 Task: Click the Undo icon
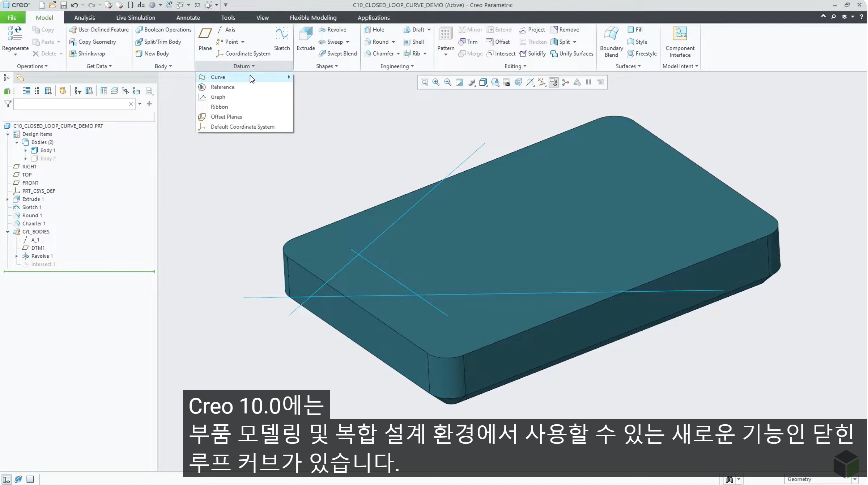coord(75,5)
